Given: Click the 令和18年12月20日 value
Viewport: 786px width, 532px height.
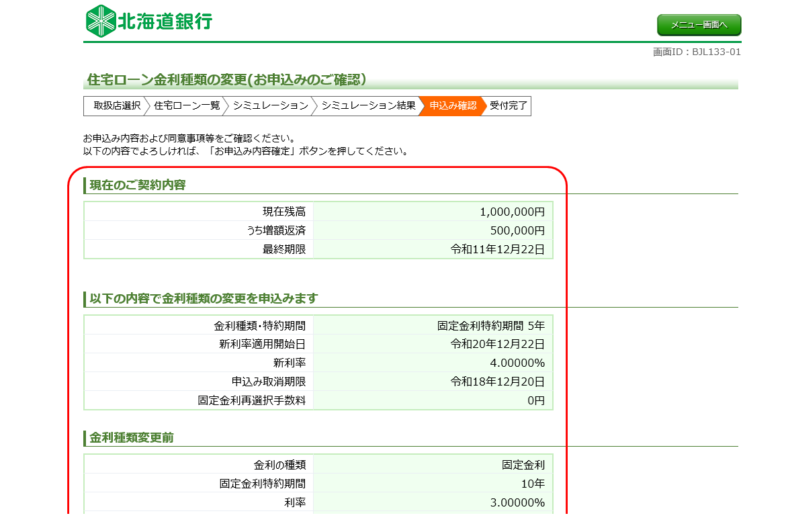Looking at the screenshot, I should [x=497, y=382].
